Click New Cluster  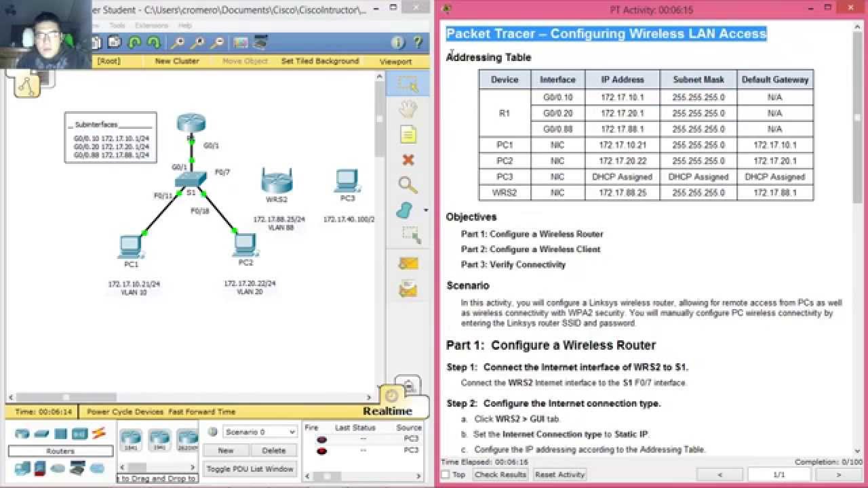point(177,61)
